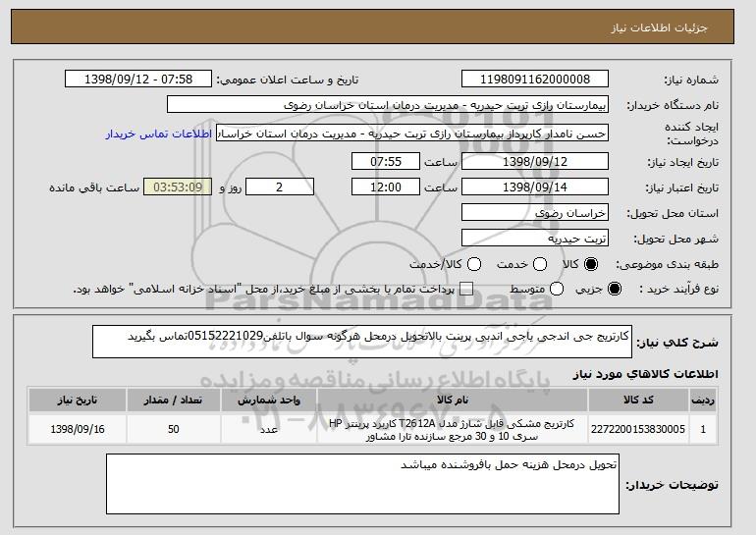Screen dimensions: 756x535
Task: Click row number 1 cell
Action: (x=703, y=429)
